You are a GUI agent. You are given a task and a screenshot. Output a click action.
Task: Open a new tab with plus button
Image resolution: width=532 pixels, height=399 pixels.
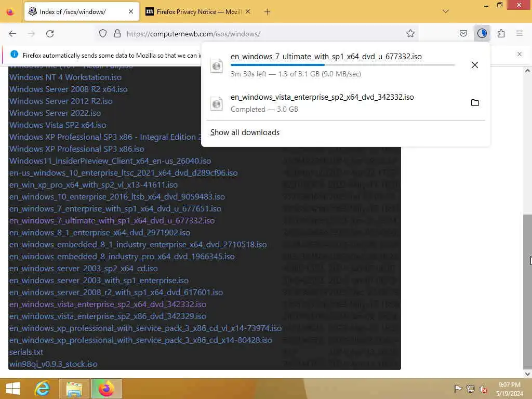268,12
